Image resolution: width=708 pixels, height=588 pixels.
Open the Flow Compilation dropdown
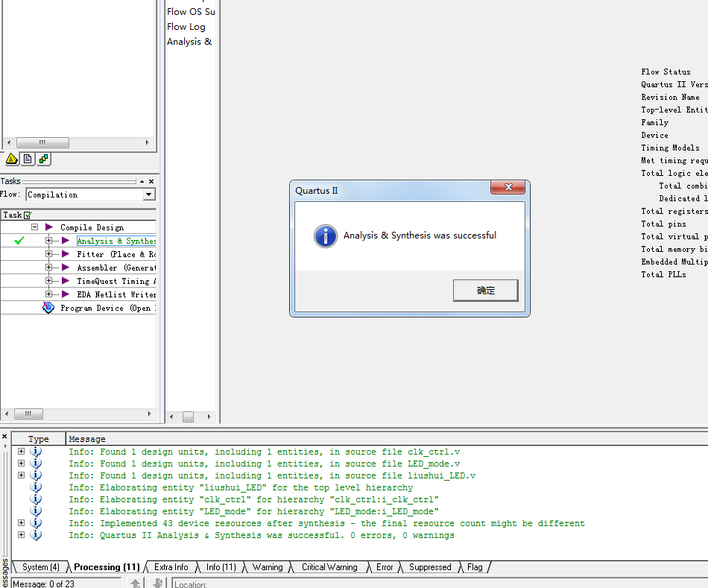(148, 195)
